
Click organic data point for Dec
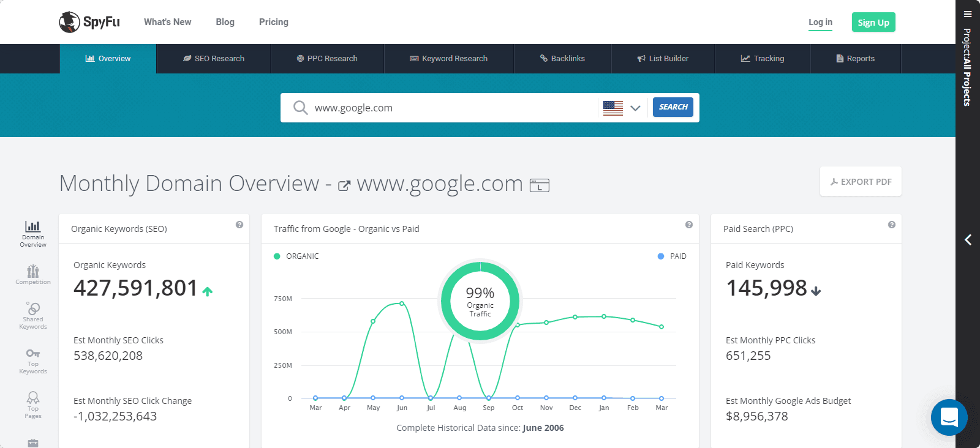coord(575,317)
